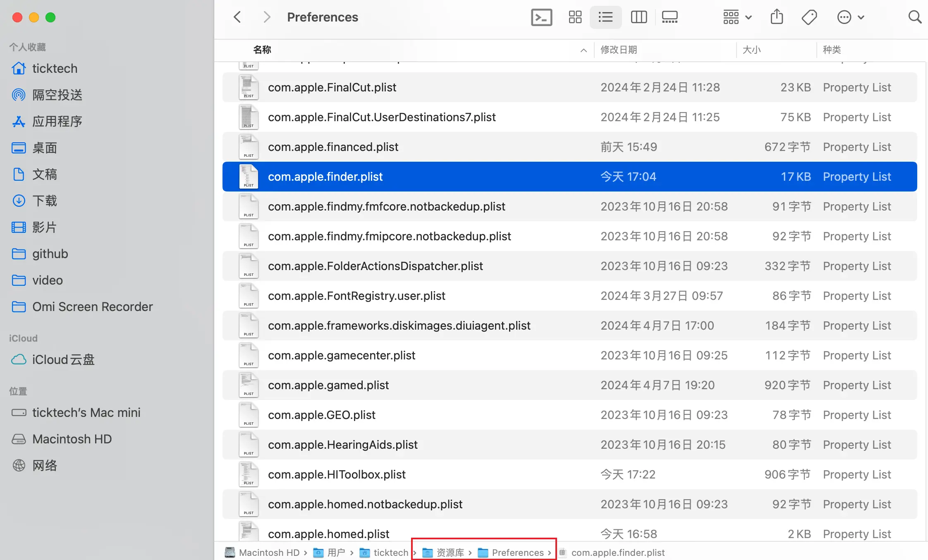
Task: Select com.apple.FinalCut.UserDestinations7.plist file
Action: (570, 117)
